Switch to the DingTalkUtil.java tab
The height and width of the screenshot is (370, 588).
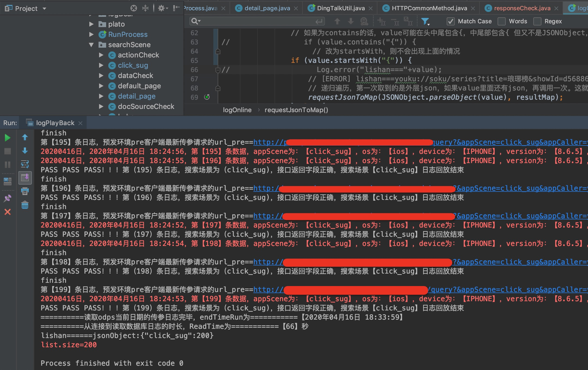340,8
